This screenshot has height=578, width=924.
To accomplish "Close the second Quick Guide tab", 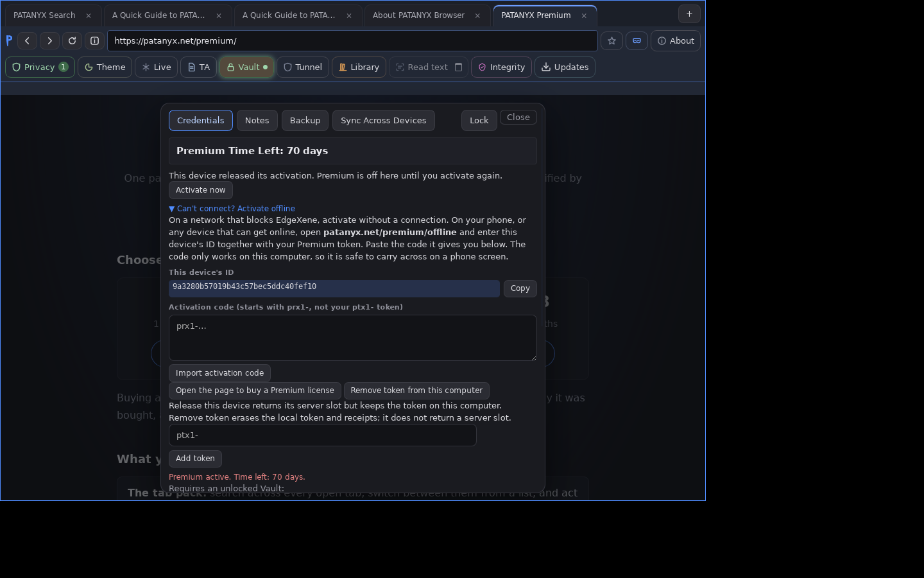I will 349,15.
